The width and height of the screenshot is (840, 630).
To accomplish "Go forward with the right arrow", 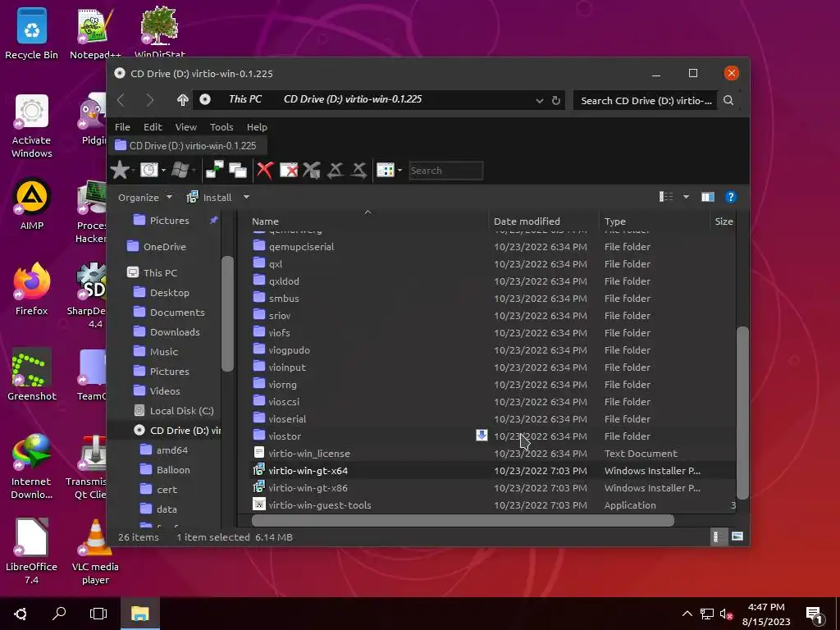I will (151, 99).
